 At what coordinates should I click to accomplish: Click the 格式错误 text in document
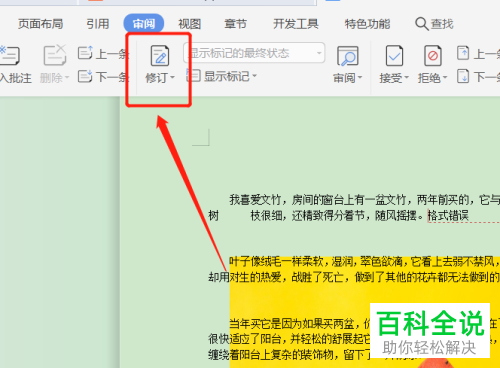point(448,216)
